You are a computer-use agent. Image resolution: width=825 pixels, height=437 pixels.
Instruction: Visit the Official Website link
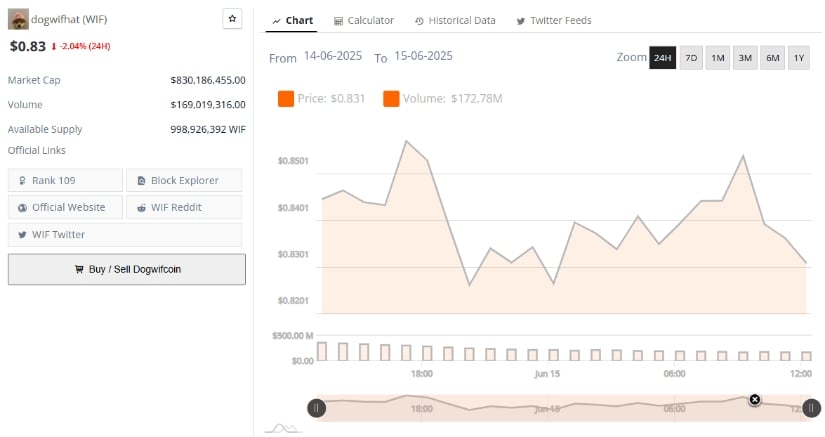point(65,207)
